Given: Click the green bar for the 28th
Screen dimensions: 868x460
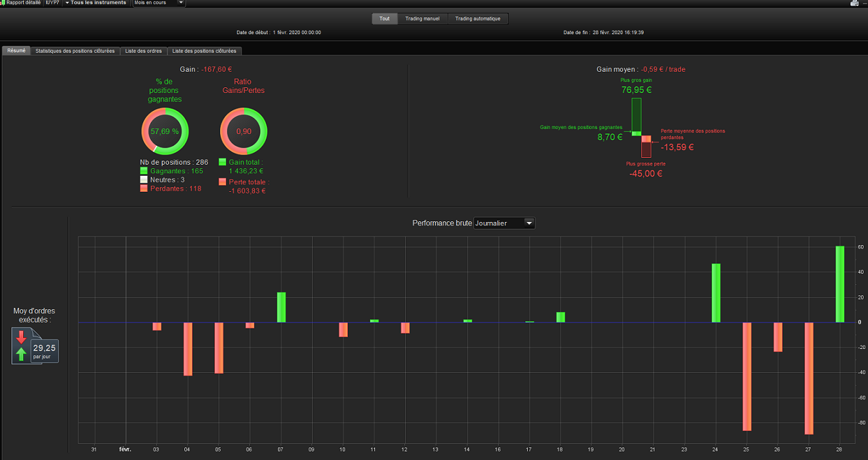Looking at the screenshot, I should tap(840, 284).
